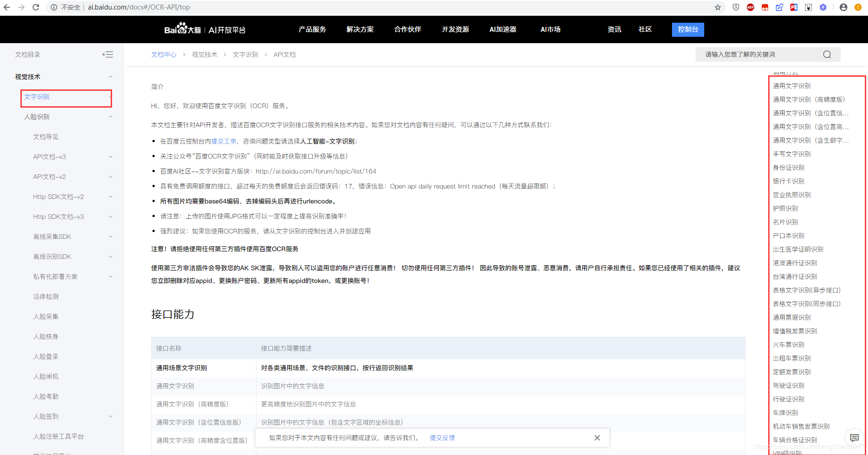868x455 pixels.
Task: Jump to 表格文字识别(异步接口) anchor
Action: 807,290
